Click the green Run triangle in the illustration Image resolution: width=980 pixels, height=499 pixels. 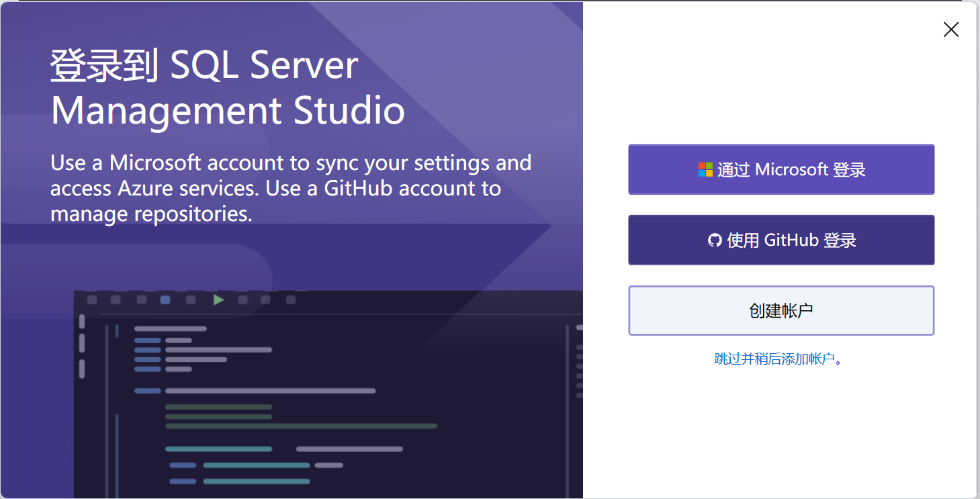tap(218, 300)
